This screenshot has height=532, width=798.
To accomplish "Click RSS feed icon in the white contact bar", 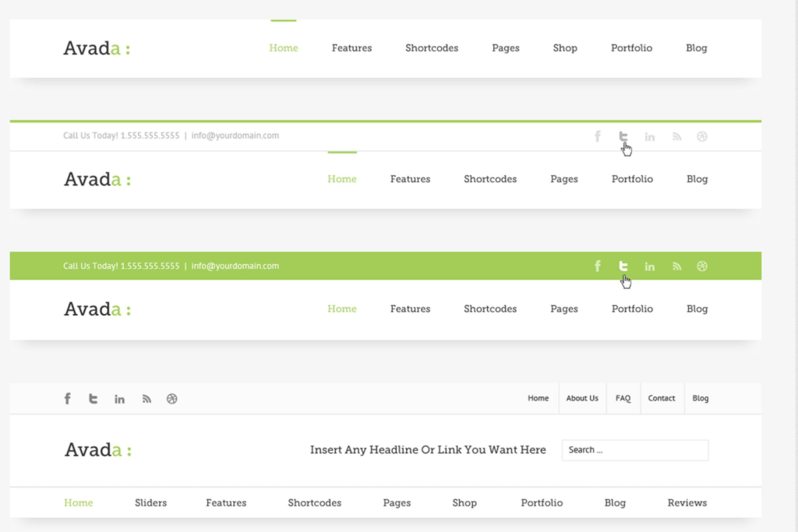I will pos(676,137).
